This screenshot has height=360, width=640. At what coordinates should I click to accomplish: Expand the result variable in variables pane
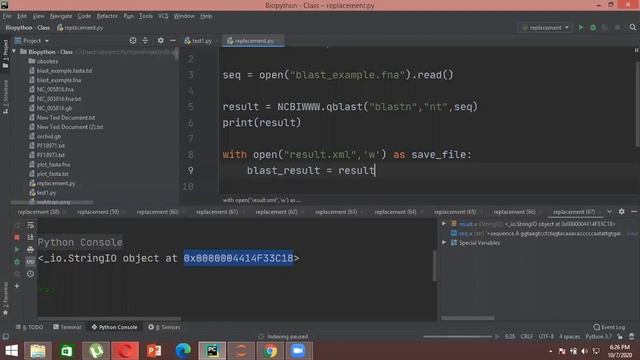[x=444, y=224]
